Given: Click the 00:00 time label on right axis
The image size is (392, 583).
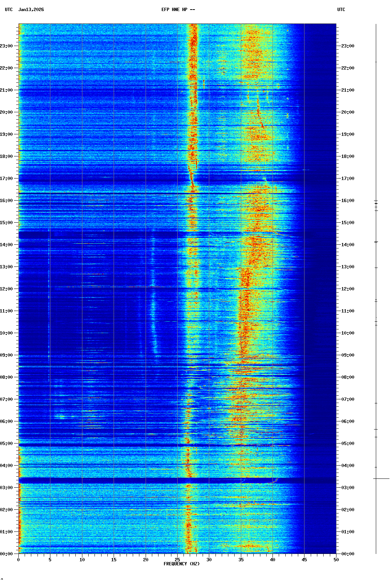Looking at the screenshot, I should click(x=348, y=554).
